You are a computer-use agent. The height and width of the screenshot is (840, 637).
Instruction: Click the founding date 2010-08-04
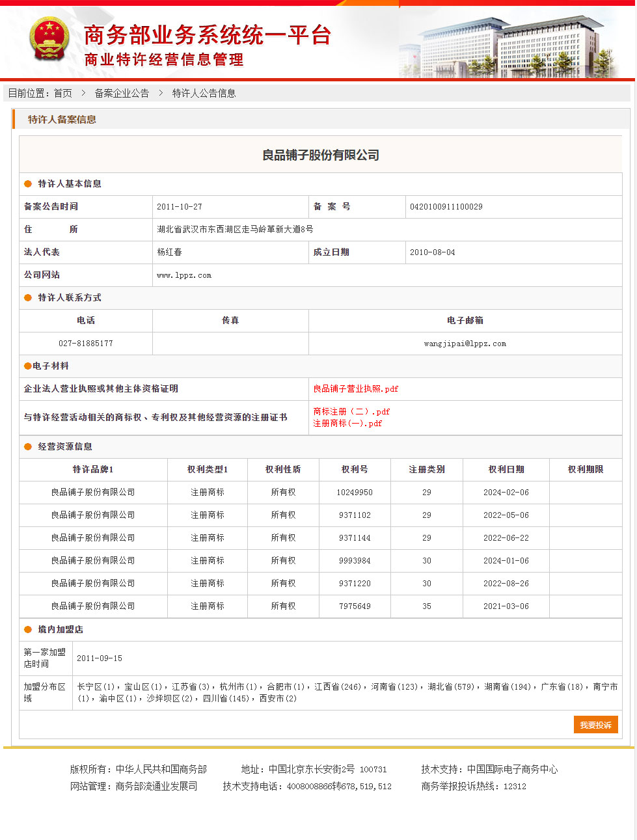(x=433, y=252)
